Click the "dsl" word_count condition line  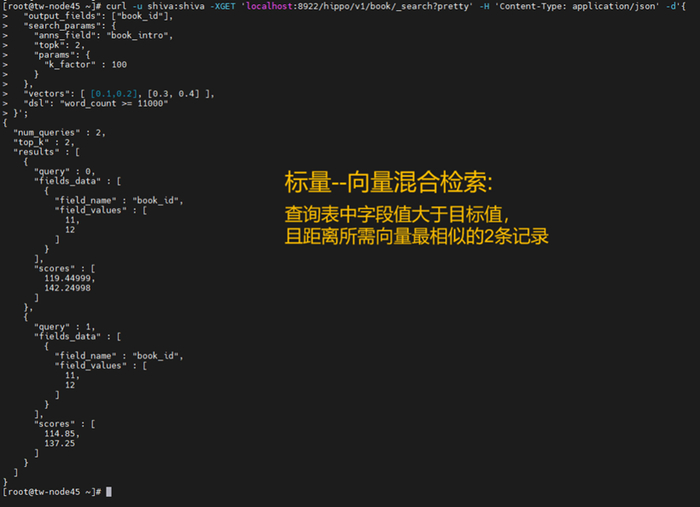click(x=96, y=104)
